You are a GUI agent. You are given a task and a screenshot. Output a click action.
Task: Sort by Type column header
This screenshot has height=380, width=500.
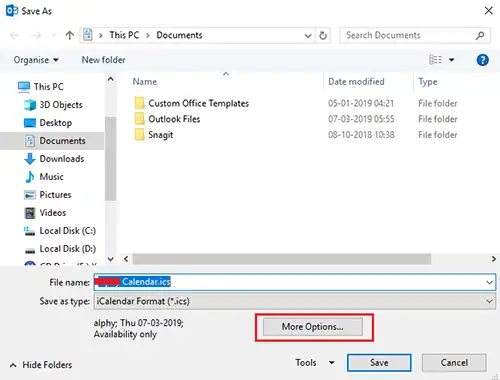[428, 82]
